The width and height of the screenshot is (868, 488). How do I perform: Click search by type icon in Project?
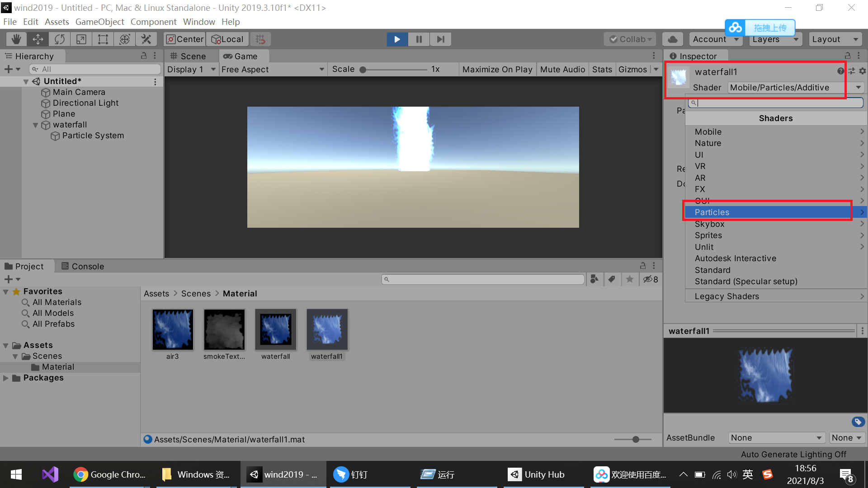coord(594,279)
